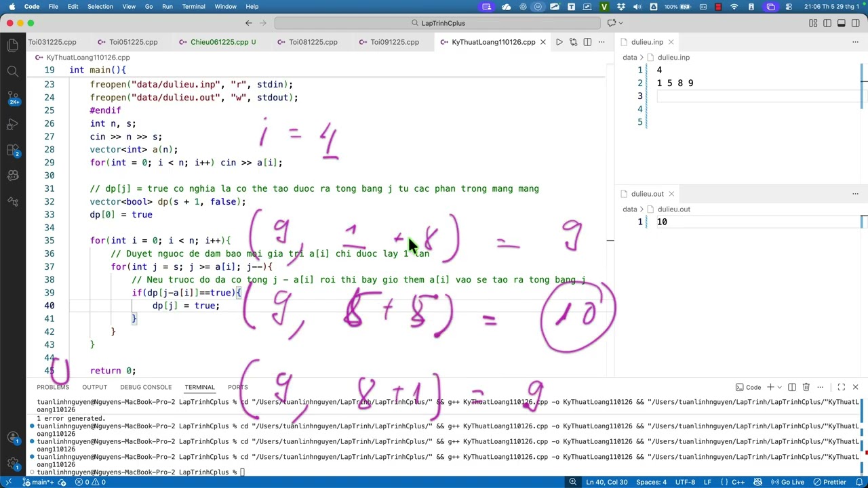Image resolution: width=868 pixels, height=488 pixels.
Task: Open more actions for dulieu.inp editor group
Action: tap(855, 42)
